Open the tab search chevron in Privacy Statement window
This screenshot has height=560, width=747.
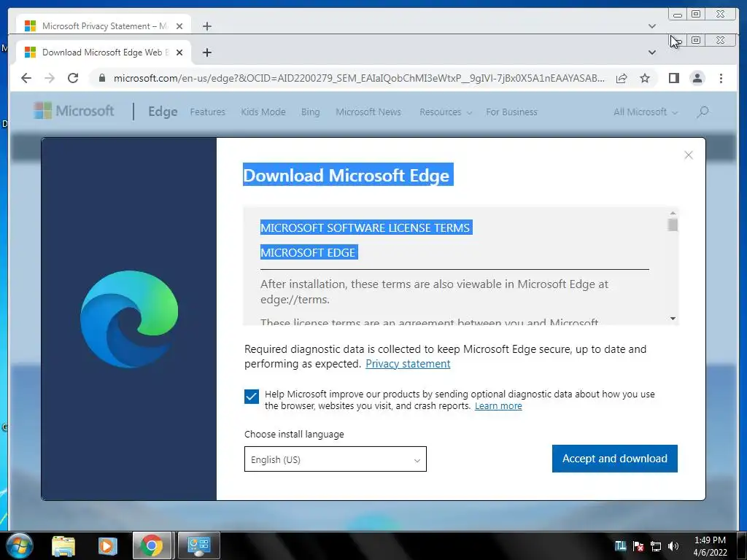652,26
